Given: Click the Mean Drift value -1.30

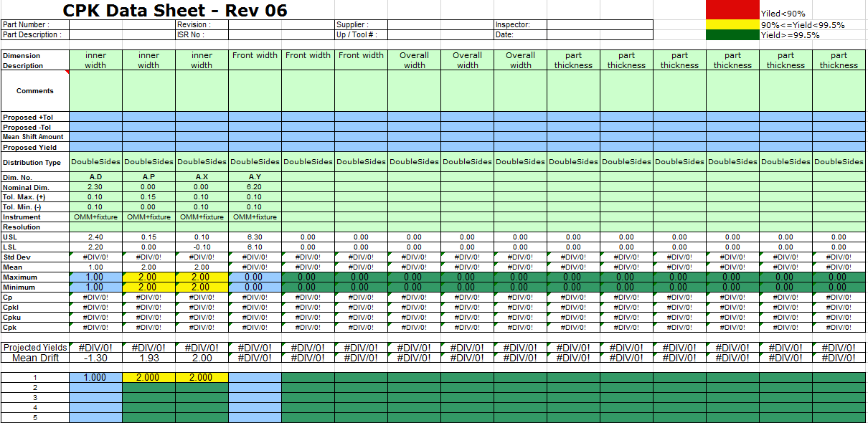Looking at the screenshot, I should (x=95, y=358).
